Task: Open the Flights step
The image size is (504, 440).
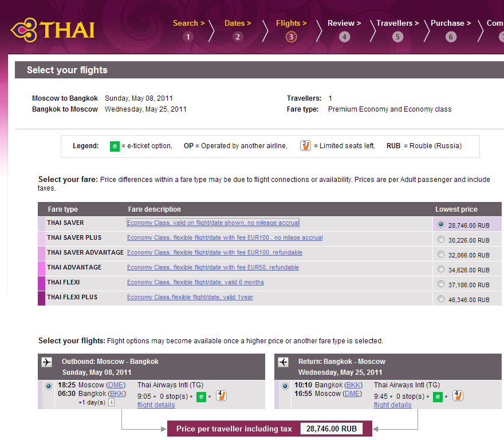Action: click(x=291, y=23)
